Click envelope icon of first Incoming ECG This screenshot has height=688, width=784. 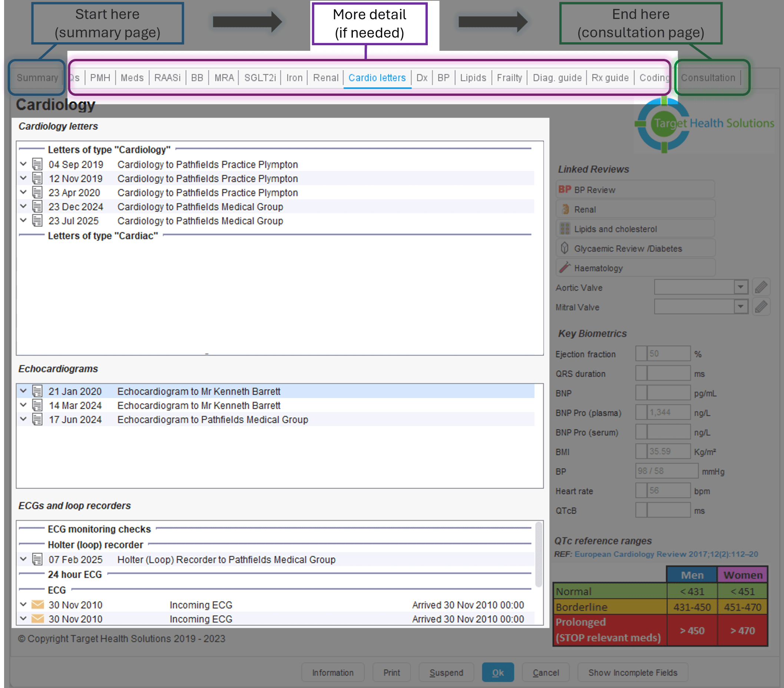coord(37,605)
